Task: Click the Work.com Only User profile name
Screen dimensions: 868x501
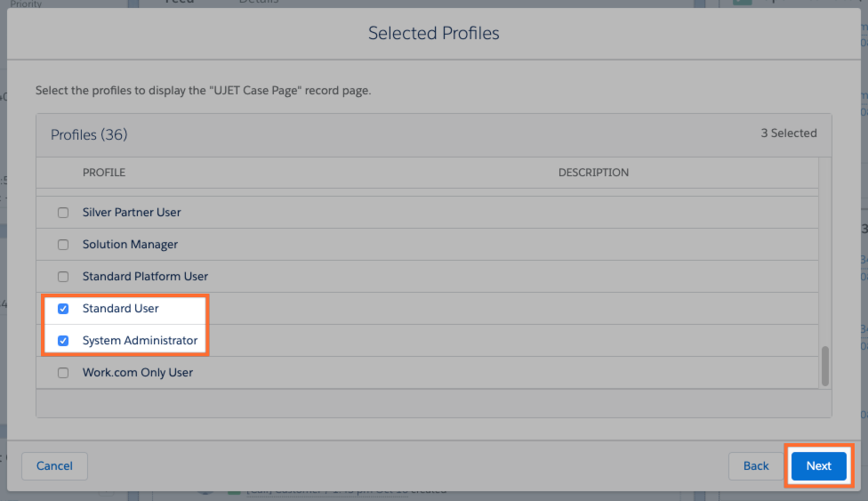Action: [138, 373]
